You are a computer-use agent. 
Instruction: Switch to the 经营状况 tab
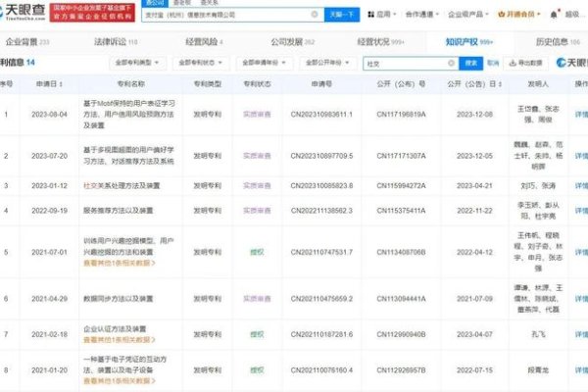click(380, 41)
